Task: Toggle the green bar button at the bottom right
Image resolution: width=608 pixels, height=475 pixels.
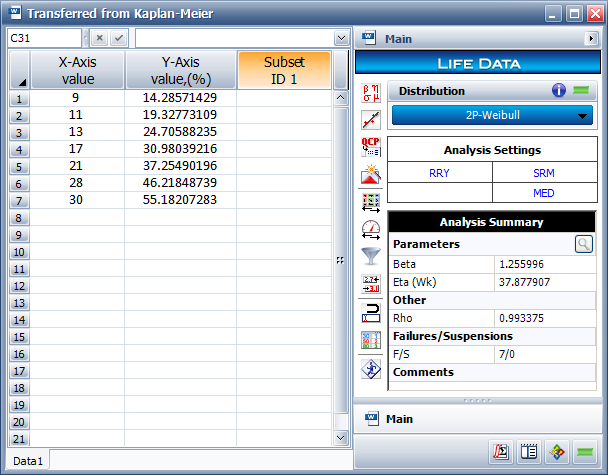Action: [585, 452]
